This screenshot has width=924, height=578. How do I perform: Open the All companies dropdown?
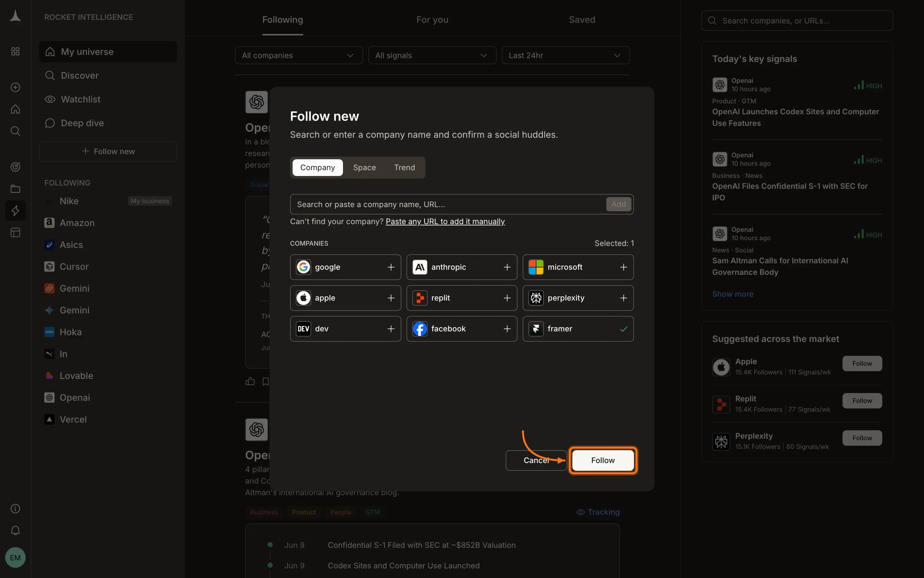[x=299, y=56]
